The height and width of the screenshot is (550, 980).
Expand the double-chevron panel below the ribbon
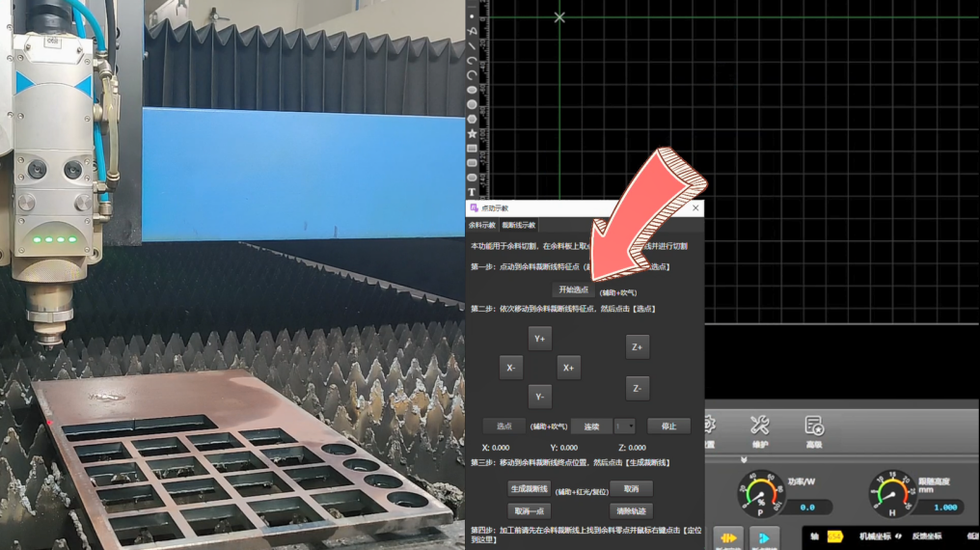click(x=743, y=460)
